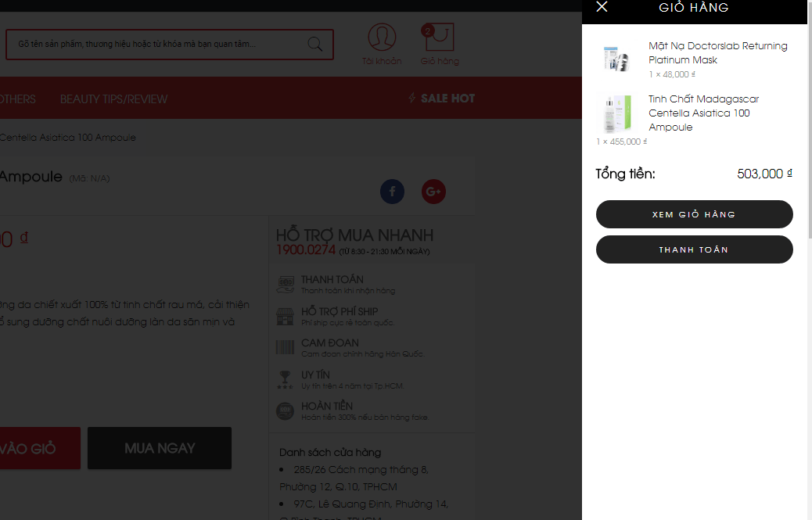The width and height of the screenshot is (812, 520).
Task: Click hotline number 1900.0274
Action: pos(306,250)
